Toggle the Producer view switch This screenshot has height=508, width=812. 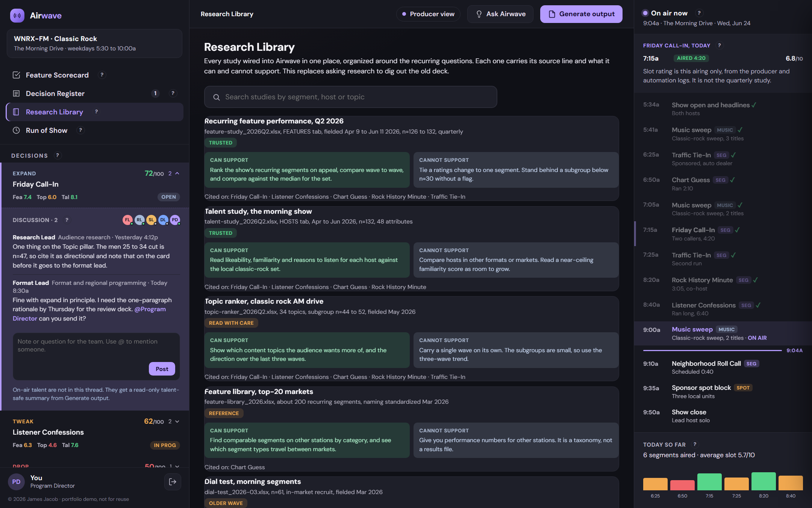[x=428, y=14]
